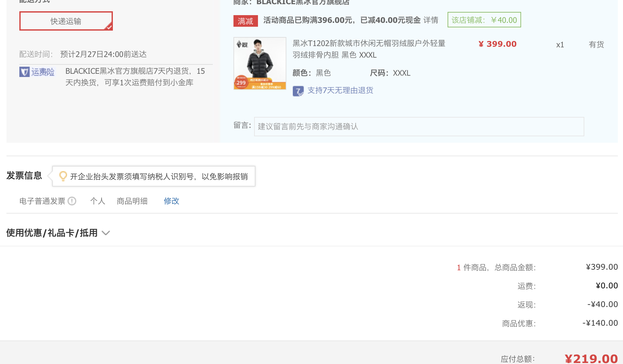Click the 总商品金额 ¥399.00 value
Viewport: 623px width, 364px height.
tap(602, 267)
